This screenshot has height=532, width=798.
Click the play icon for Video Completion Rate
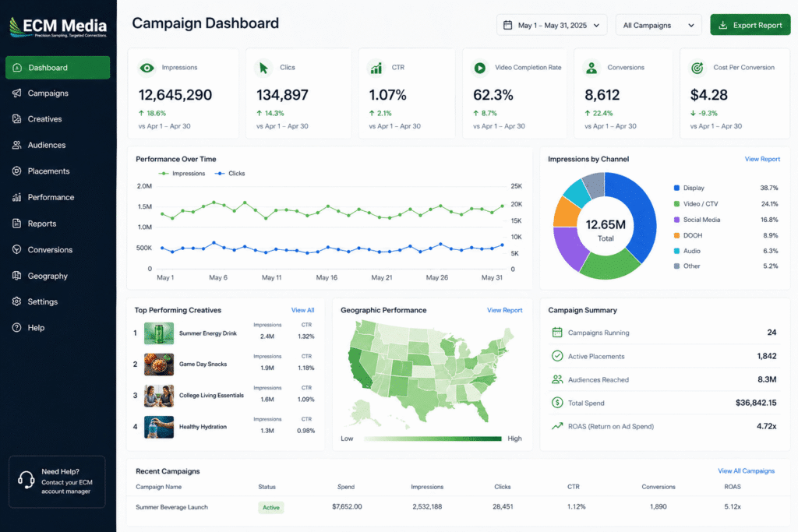[479, 68]
